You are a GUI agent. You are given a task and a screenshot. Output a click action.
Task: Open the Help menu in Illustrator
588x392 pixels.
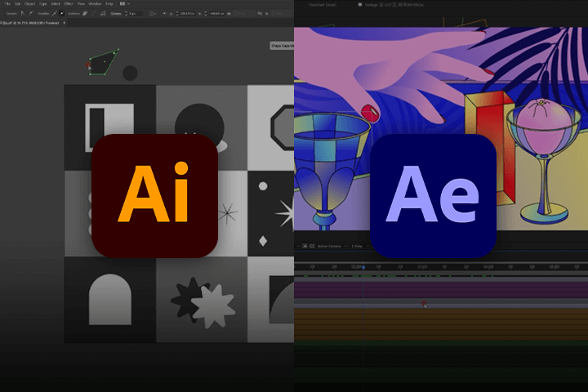point(109,4)
